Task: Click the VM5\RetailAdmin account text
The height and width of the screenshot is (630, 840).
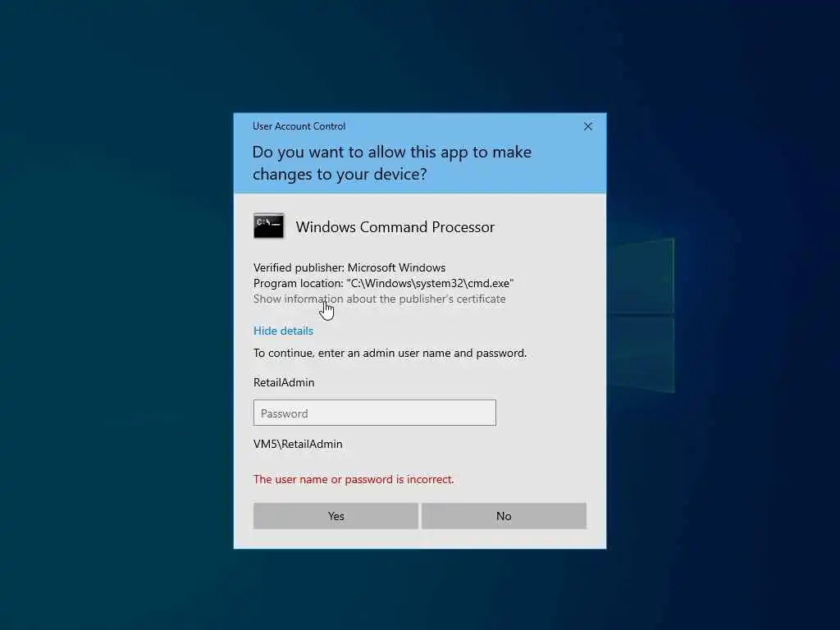Action: [298, 444]
